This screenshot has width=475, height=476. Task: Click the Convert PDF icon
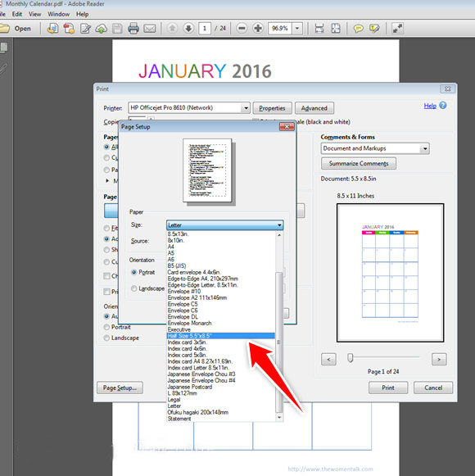pos(69,29)
